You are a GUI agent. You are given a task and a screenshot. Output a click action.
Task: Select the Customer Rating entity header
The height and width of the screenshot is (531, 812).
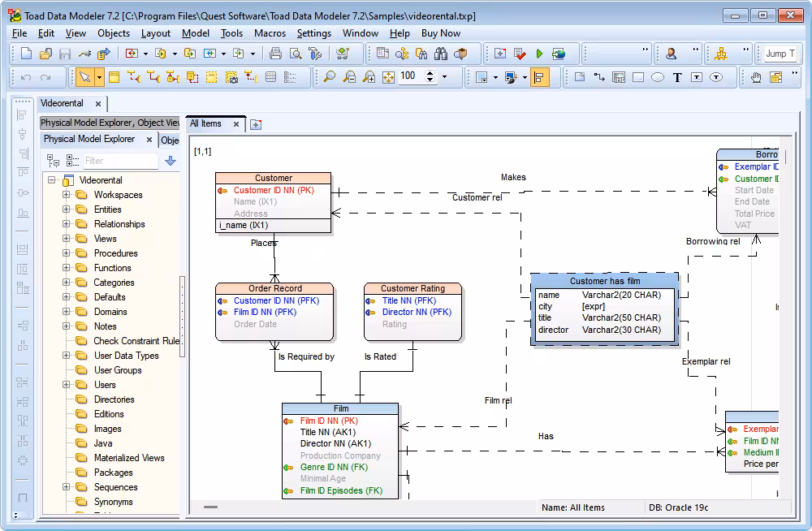(412, 288)
